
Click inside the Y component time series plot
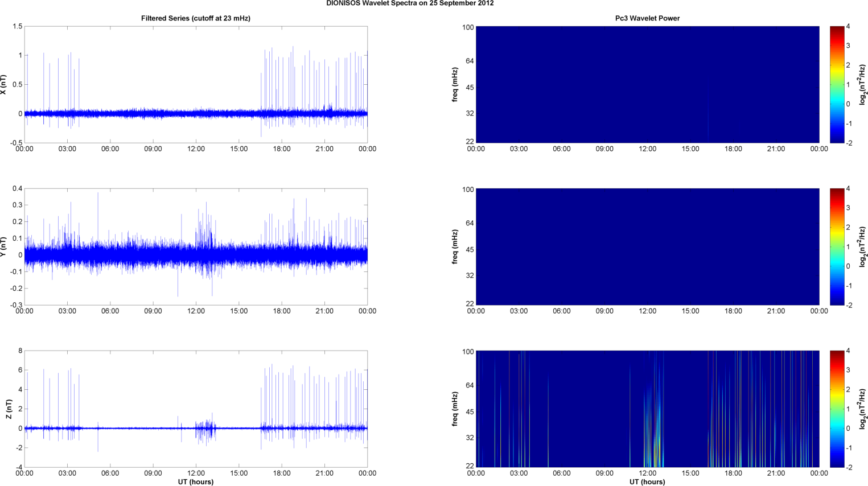196,246
